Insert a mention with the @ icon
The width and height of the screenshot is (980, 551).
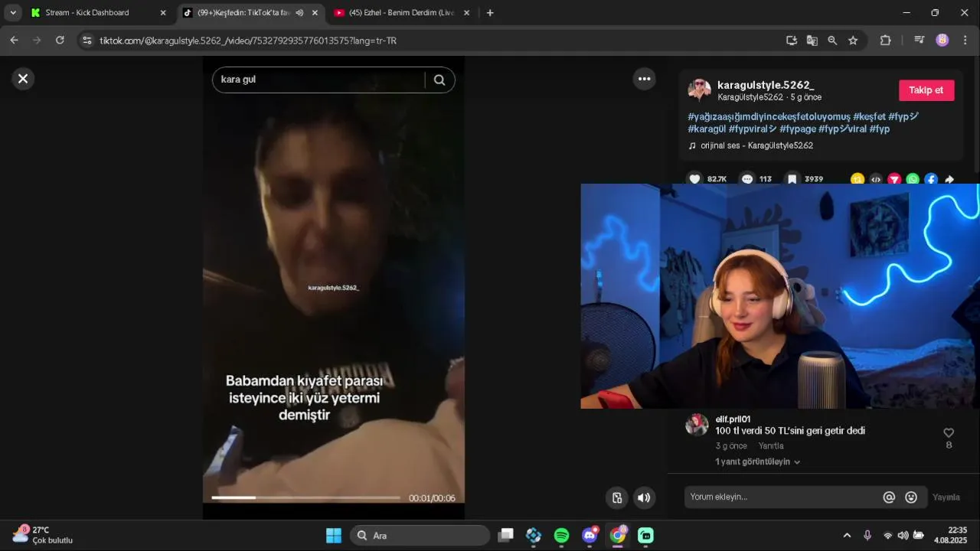point(889,497)
